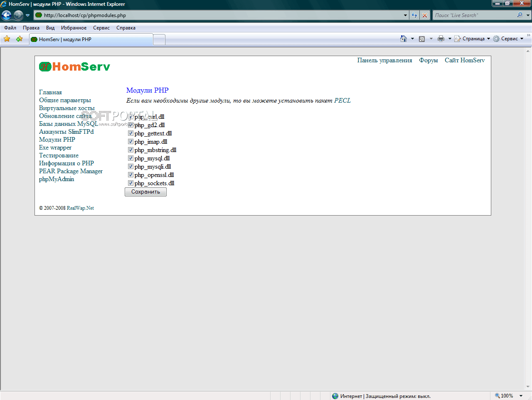Open the Сервис menu in menu bar
This screenshot has height=400, width=532.
[101, 28]
